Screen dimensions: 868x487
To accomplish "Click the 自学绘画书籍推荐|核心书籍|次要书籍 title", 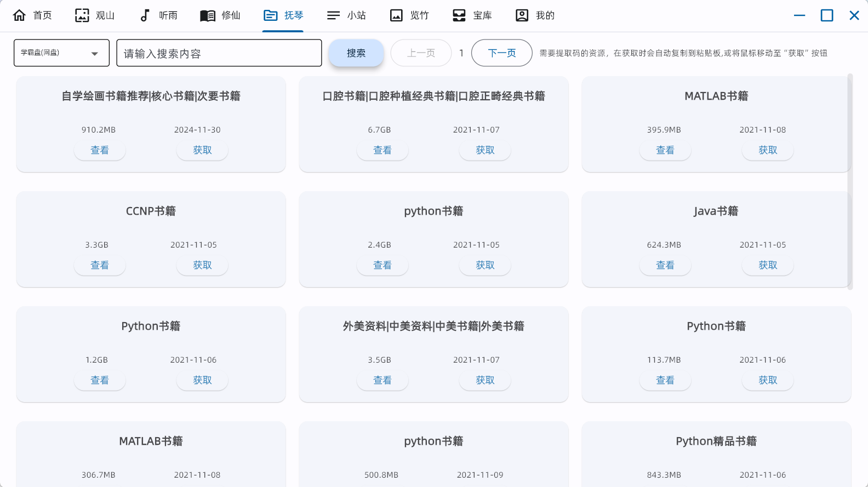I will click(x=151, y=96).
